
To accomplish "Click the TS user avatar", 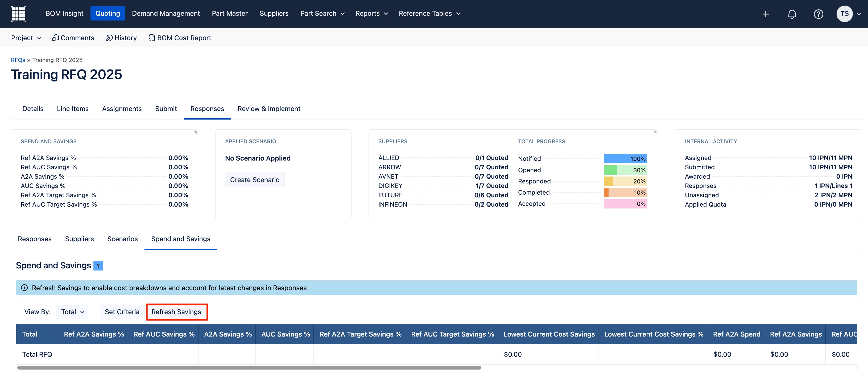I will [x=844, y=14].
